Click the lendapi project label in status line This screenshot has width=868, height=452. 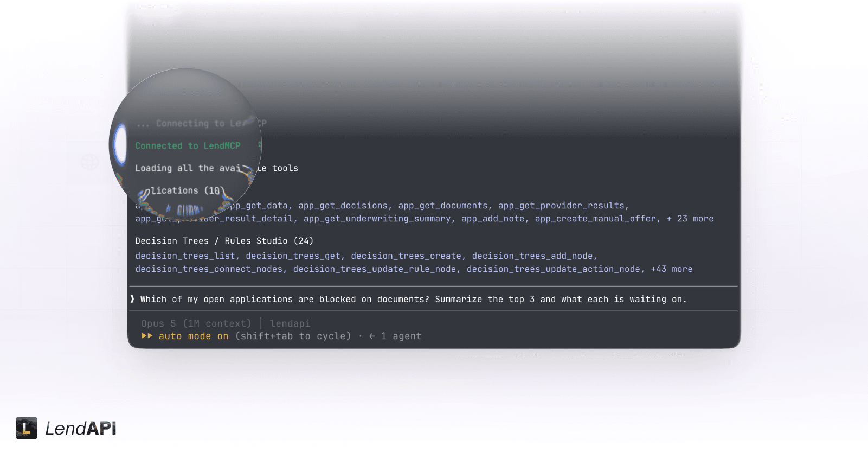pyautogui.click(x=290, y=323)
